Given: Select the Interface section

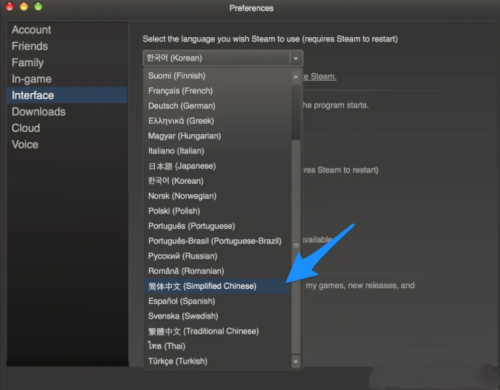Looking at the screenshot, I should pyautogui.click(x=67, y=95).
